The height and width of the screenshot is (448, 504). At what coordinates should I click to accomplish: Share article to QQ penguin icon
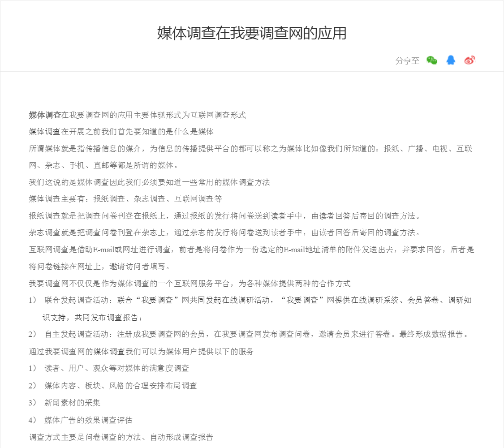point(451,60)
